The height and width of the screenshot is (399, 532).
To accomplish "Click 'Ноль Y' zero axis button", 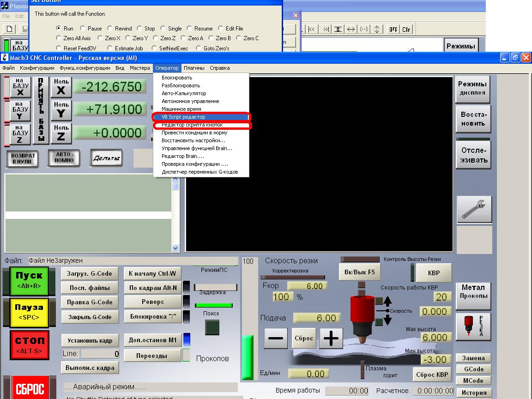I will [x=61, y=110].
